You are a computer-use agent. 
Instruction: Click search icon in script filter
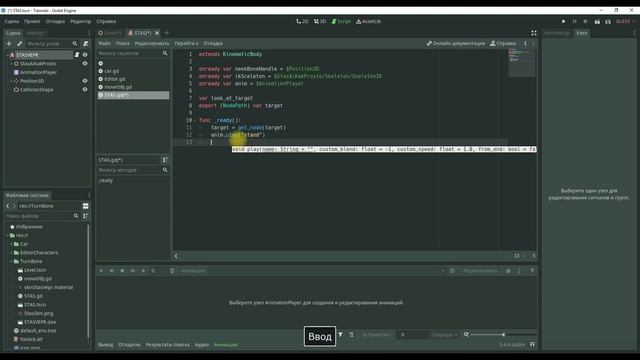coord(165,53)
